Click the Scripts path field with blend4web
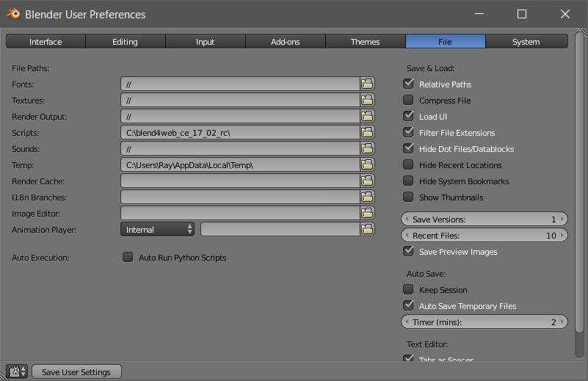 pos(240,132)
